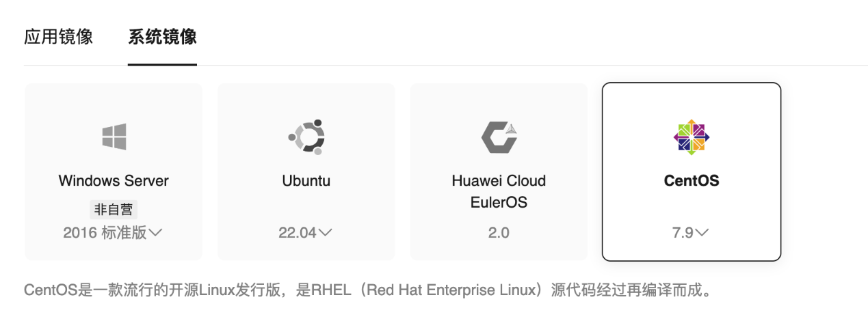
Task: Click the bold CentOS name label
Action: click(691, 181)
